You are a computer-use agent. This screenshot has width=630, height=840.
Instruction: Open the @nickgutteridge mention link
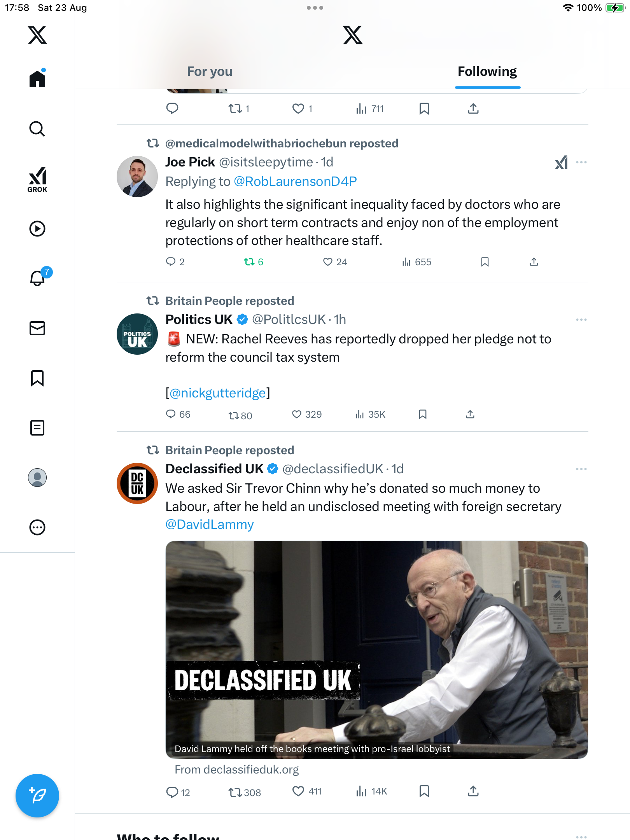[218, 393]
